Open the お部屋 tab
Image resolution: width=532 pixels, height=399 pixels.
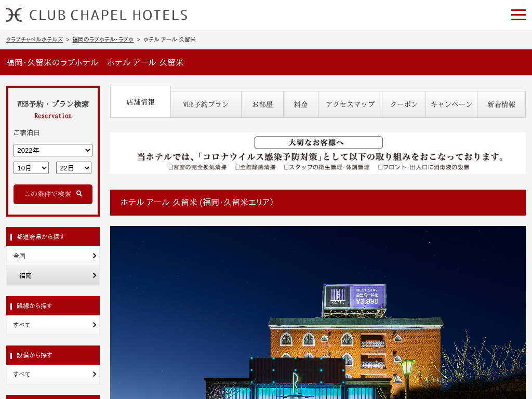coord(262,104)
